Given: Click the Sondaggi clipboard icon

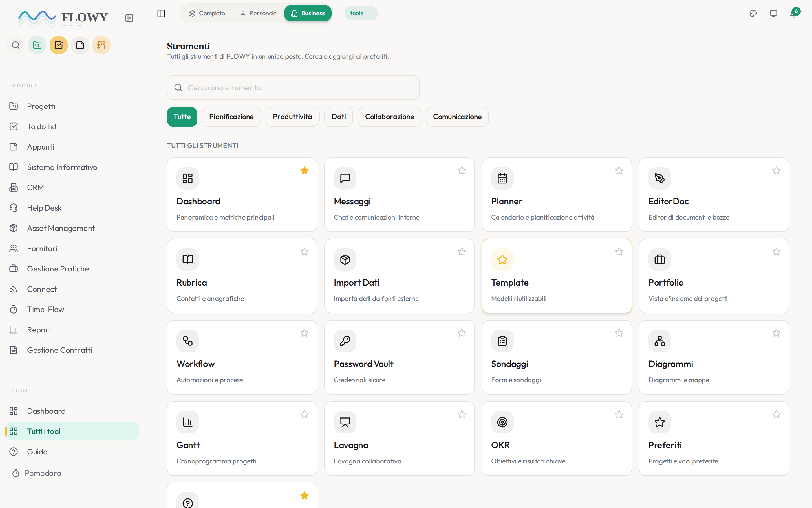Looking at the screenshot, I should 502,341.
